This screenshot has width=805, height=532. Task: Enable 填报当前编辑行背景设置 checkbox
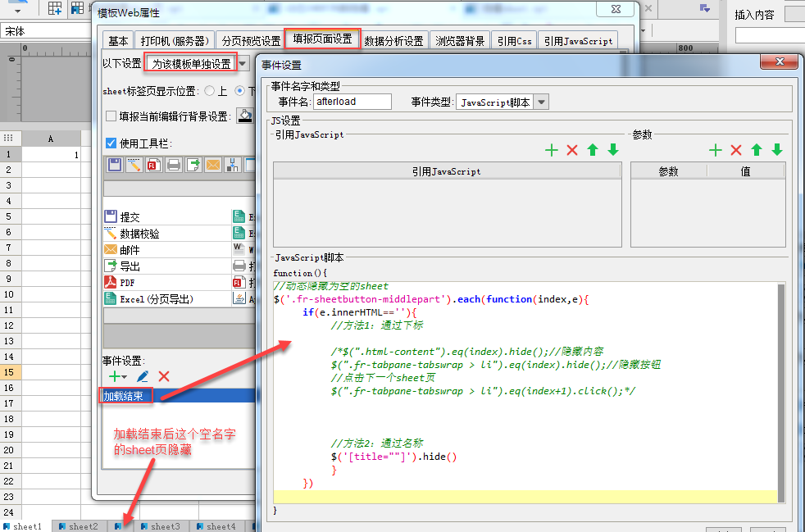coord(111,116)
